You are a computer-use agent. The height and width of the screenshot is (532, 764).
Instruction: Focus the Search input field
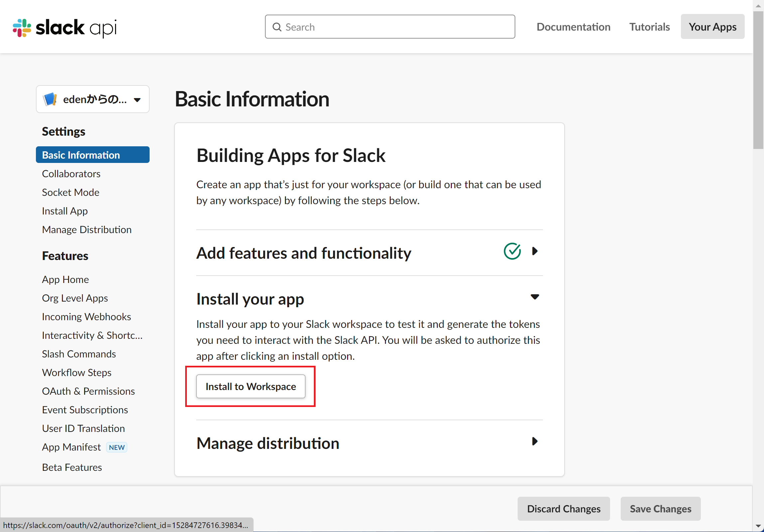(390, 27)
